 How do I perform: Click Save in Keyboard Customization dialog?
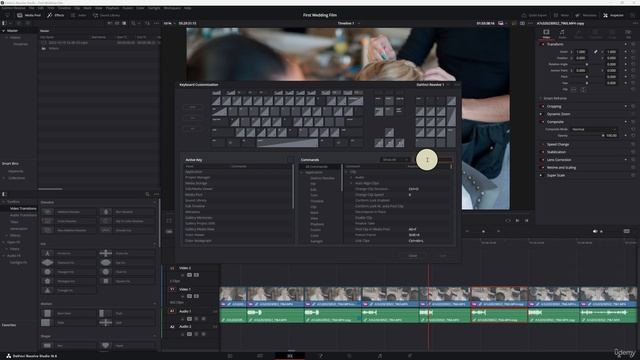443,256
